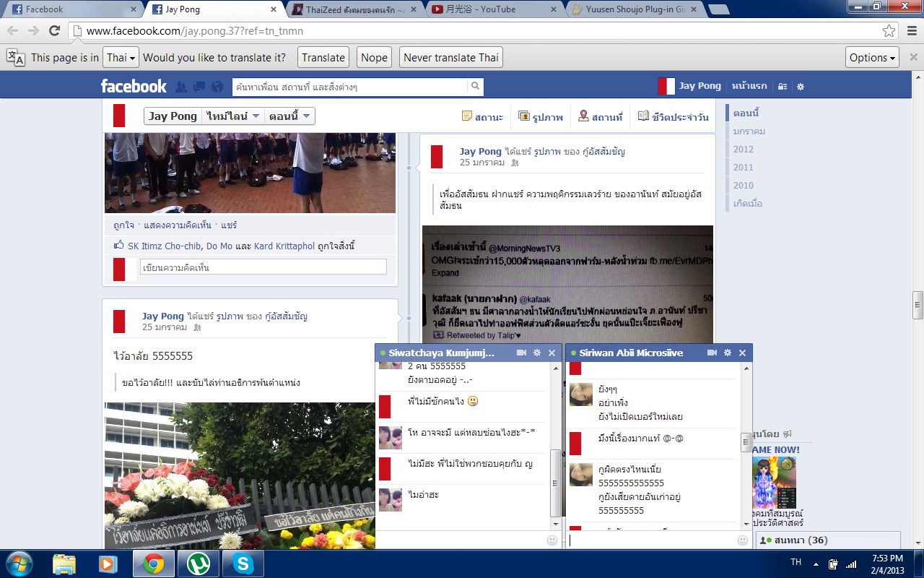The width and height of the screenshot is (924, 578).
Task: Select รูปภาพ in the timeline composer
Action: click(541, 117)
